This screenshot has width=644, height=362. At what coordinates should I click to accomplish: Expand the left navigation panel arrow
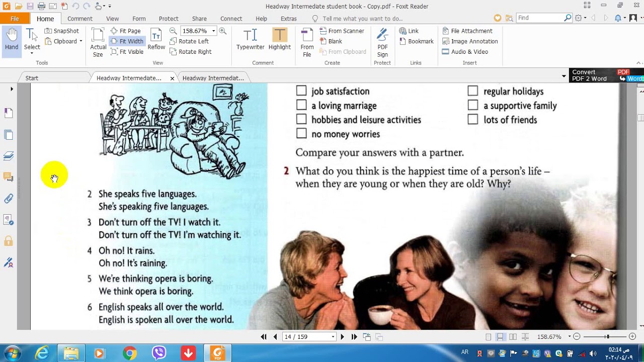point(12,89)
